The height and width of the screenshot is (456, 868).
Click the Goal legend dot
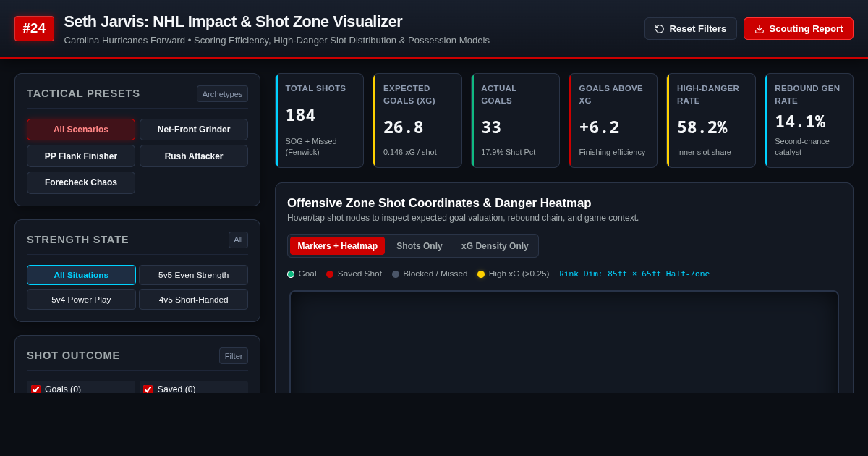click(x=291, y=274)
